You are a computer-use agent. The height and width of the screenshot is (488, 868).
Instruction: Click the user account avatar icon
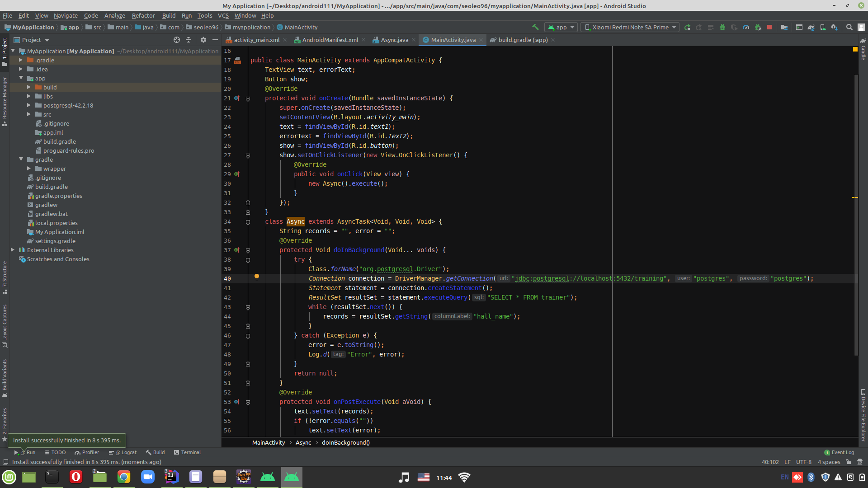(861, 27)
